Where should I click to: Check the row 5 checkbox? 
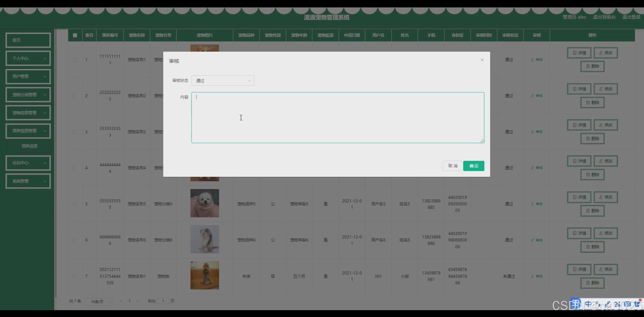point(74,204)
